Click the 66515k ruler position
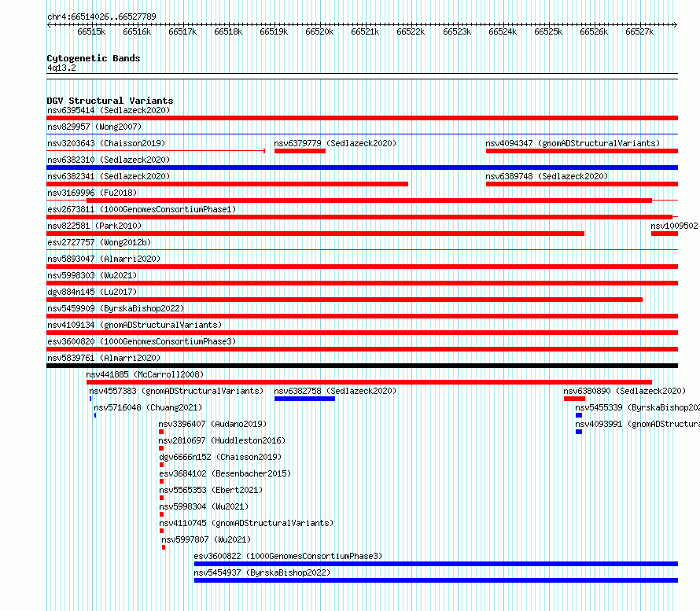Screen dimensions: 700x611 (91, 31)
